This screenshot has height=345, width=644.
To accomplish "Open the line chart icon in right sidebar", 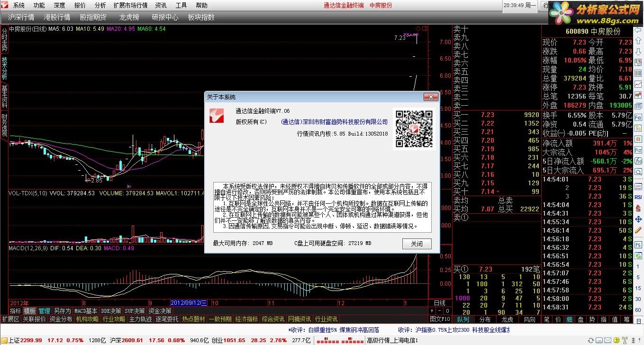I will click(638, 84).
